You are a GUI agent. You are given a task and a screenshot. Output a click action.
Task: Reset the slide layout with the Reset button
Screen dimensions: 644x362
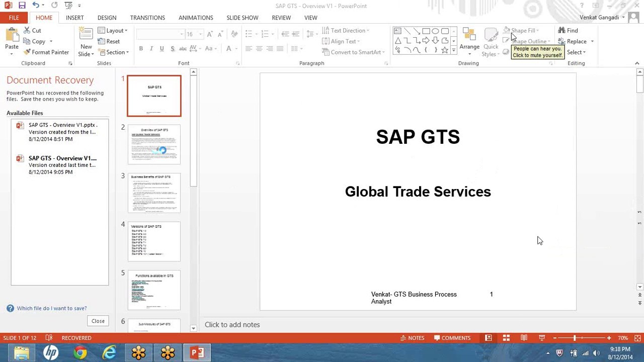[x=109, y=41]
